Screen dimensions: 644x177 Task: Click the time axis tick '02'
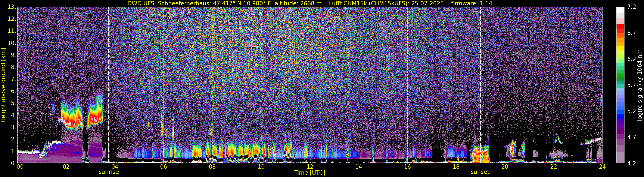click(x=66, y=167)
